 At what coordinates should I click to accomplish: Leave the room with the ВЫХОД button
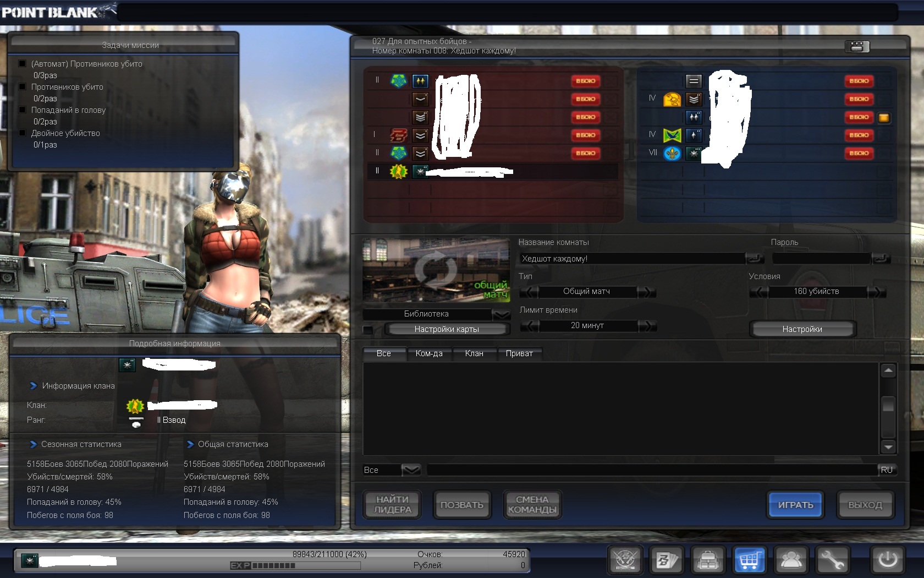[x=865, y=505]
